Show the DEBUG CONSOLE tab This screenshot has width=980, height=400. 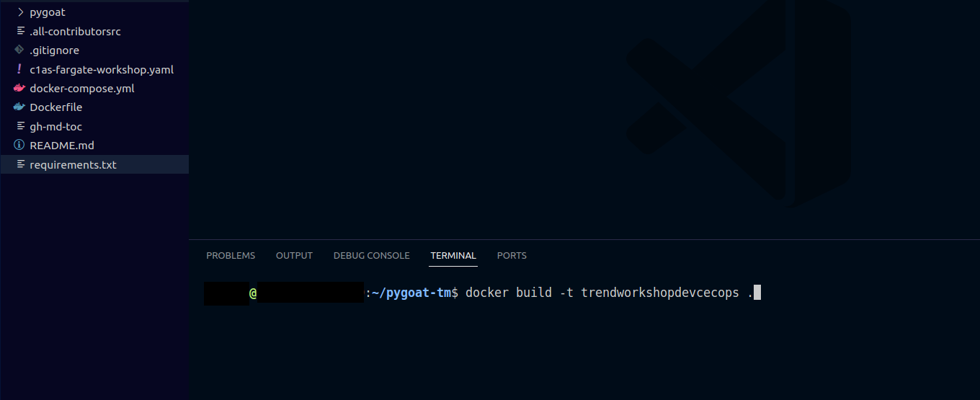coord(371,256)
